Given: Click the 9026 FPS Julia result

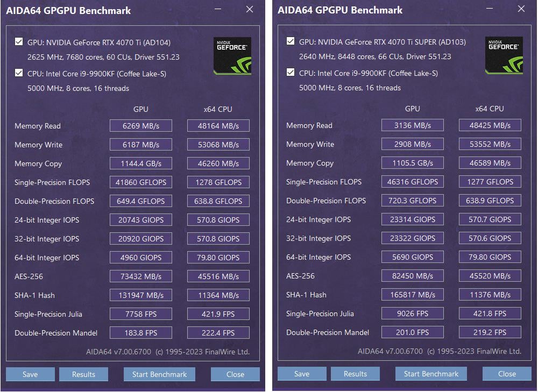Looking at the screenshot, I should (413, 313).
